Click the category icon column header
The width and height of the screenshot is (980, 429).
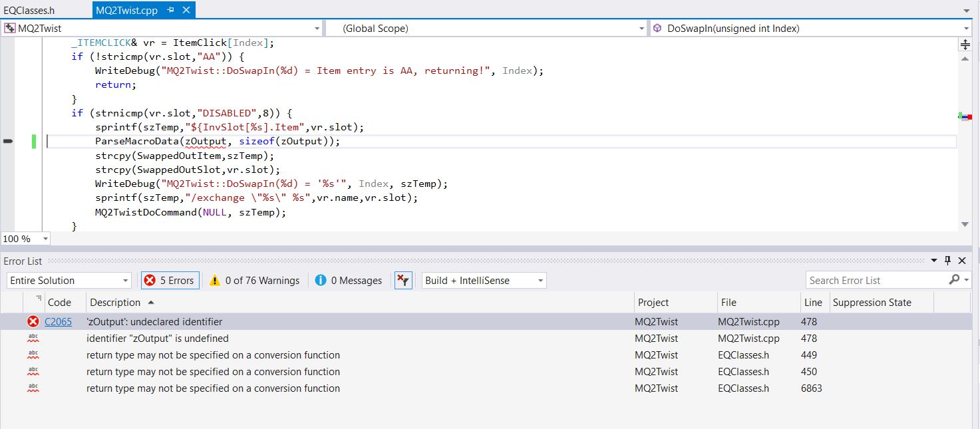(x=33, y=303)
